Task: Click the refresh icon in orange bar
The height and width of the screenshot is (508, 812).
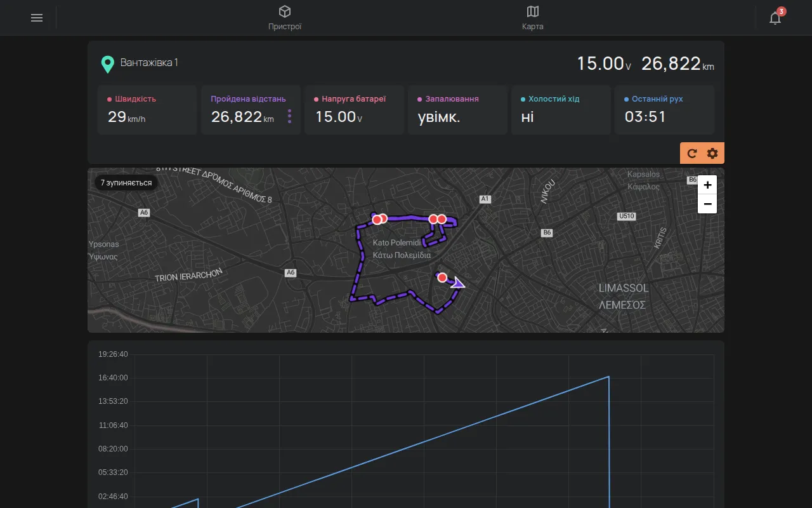Action: pyautogui.click(x=692, y=153)
